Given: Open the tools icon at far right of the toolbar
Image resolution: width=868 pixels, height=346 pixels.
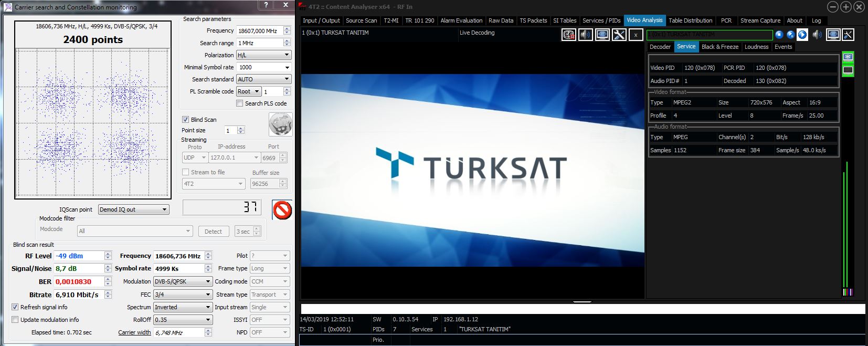Looking at the screenshot, I should [848, 35].
